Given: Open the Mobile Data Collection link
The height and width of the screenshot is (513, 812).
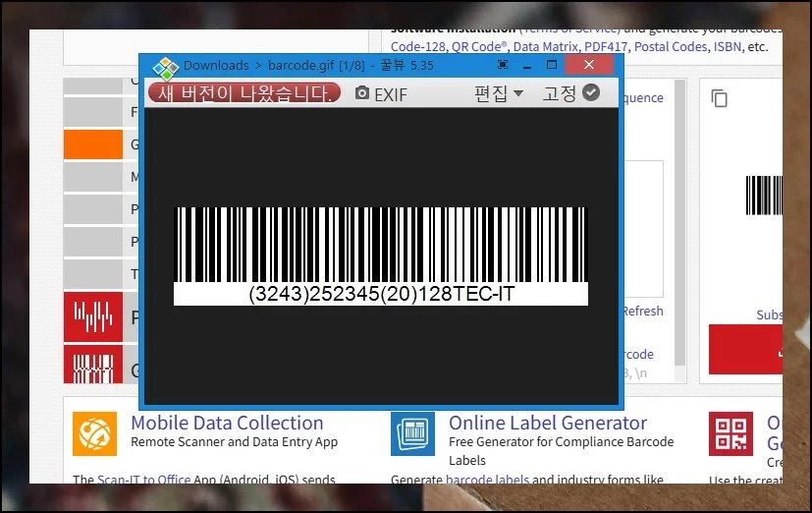Looking at the screenshot, I should (227, 423).
